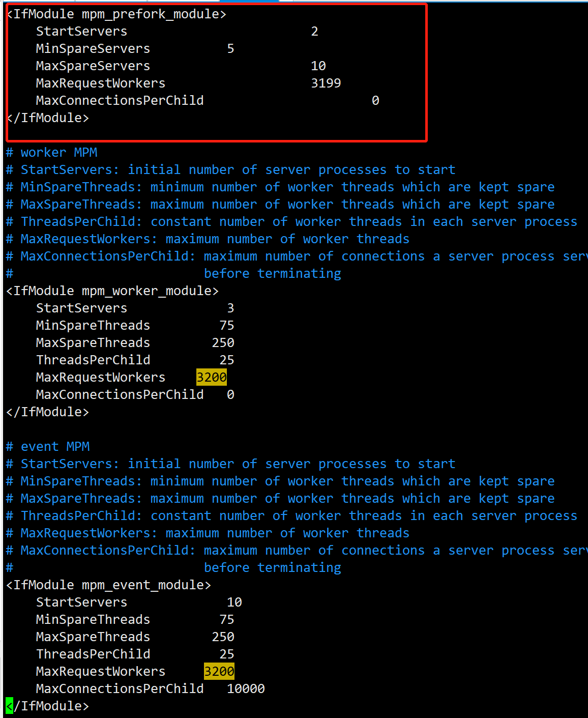Viewport: 588px width, 718px height.
Task: Click the <IfModule mpm_event_module> opening tag
Action: point(109,585)
